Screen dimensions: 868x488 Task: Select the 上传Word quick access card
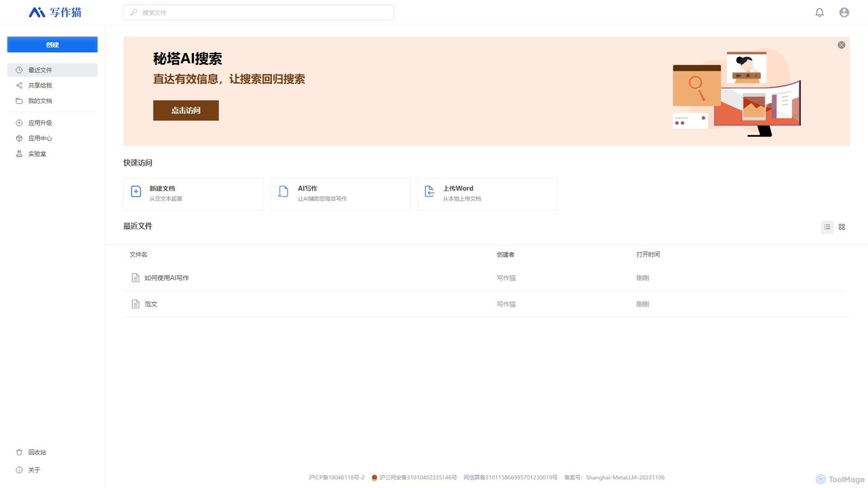(x=487, y=194)
